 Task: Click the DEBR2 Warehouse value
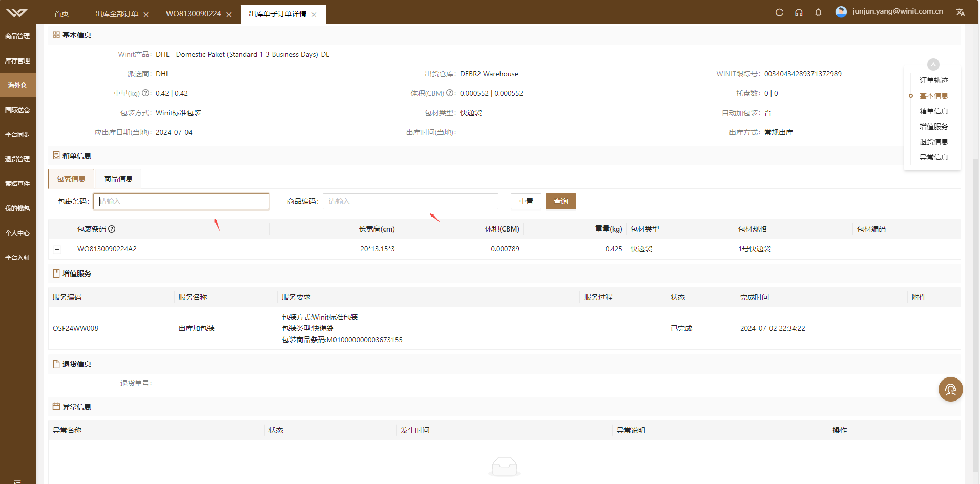[489, 74]
